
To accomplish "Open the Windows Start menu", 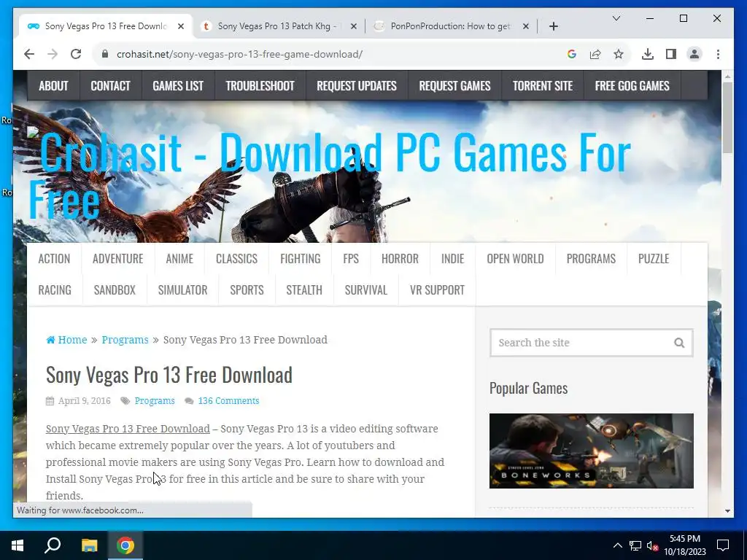I will [18, 545].
